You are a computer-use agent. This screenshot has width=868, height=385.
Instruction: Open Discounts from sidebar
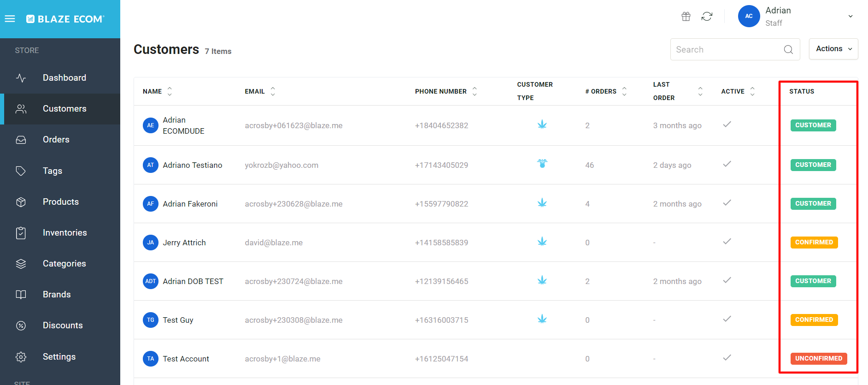[x=60, y=325]
